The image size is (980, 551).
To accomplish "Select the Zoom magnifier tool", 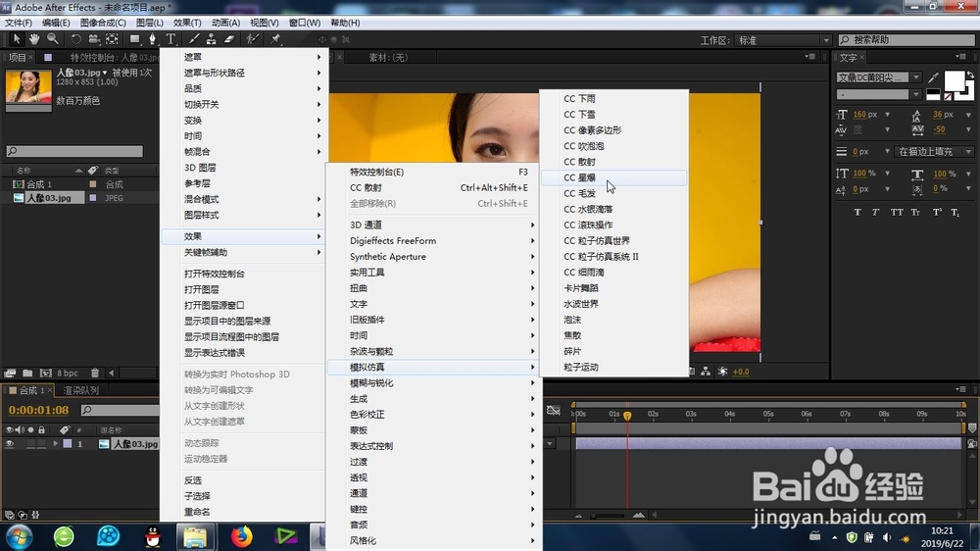I will click(53, 39).
